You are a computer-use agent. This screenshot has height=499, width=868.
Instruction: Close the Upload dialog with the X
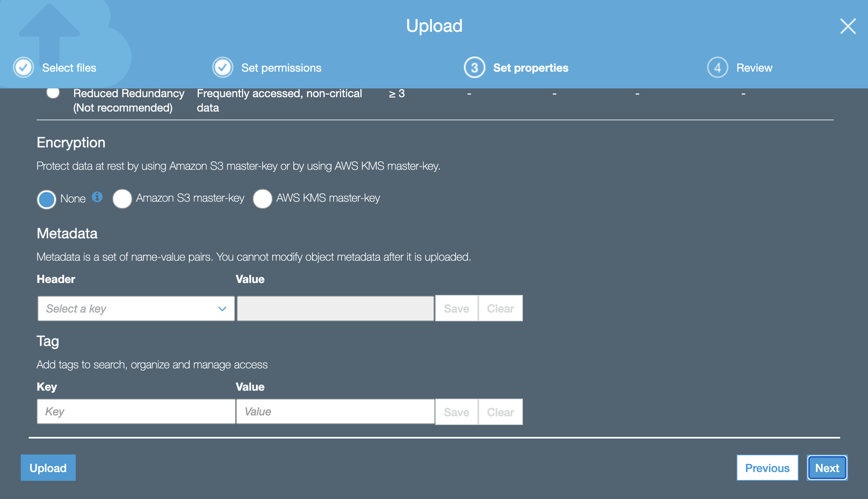pos(847,26)
